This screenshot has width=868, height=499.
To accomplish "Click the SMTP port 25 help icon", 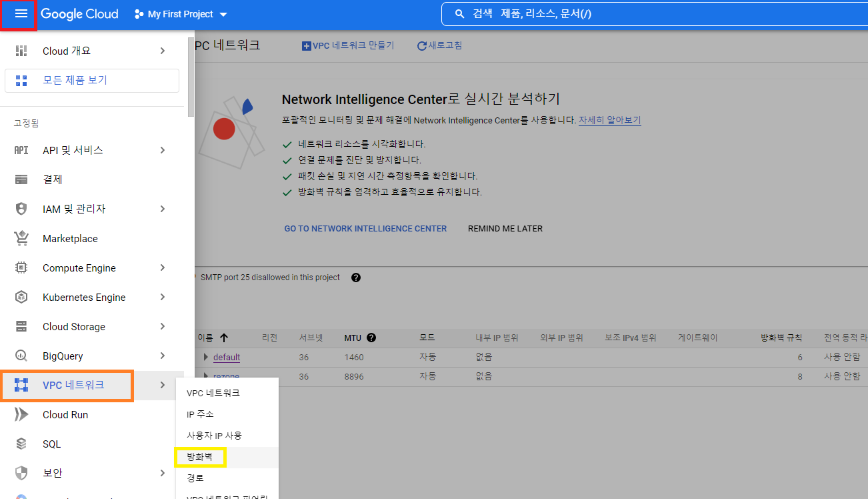I will point(356,278).
